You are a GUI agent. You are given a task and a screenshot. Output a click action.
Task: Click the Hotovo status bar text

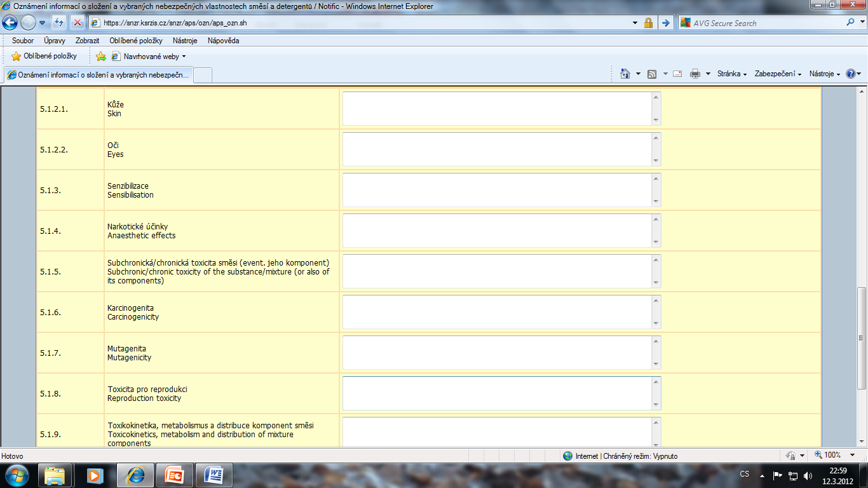[13, 456]
